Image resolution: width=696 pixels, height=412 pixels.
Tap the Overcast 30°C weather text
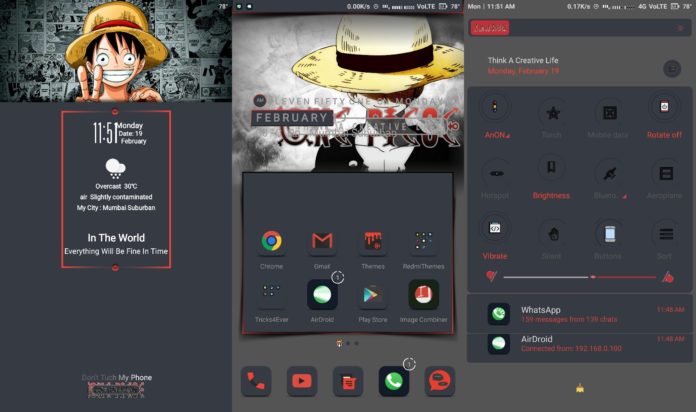(116, 186)
